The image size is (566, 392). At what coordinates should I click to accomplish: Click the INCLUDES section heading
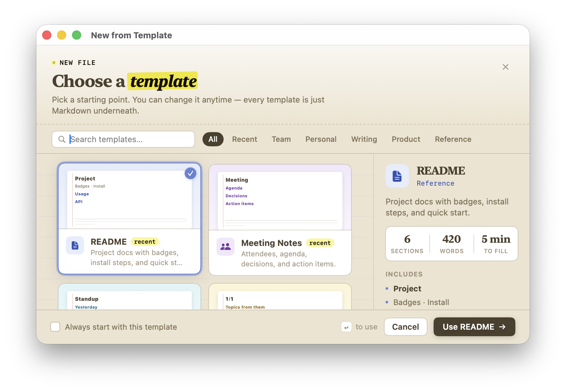pyautogui.click(x=404, y=274)
